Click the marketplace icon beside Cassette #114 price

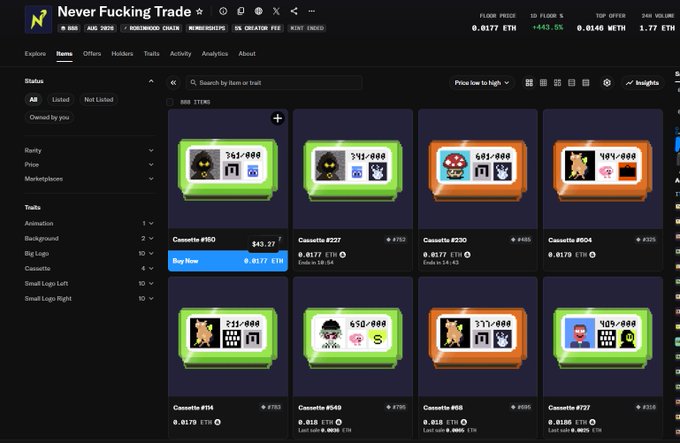217,422
